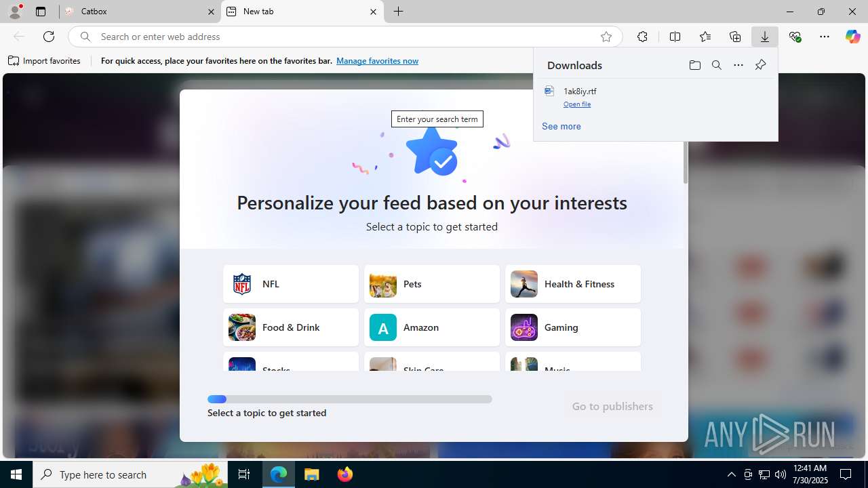Add this page to favorites star
Viewport: 868px width, 488px height.
(x=606, y=37)
